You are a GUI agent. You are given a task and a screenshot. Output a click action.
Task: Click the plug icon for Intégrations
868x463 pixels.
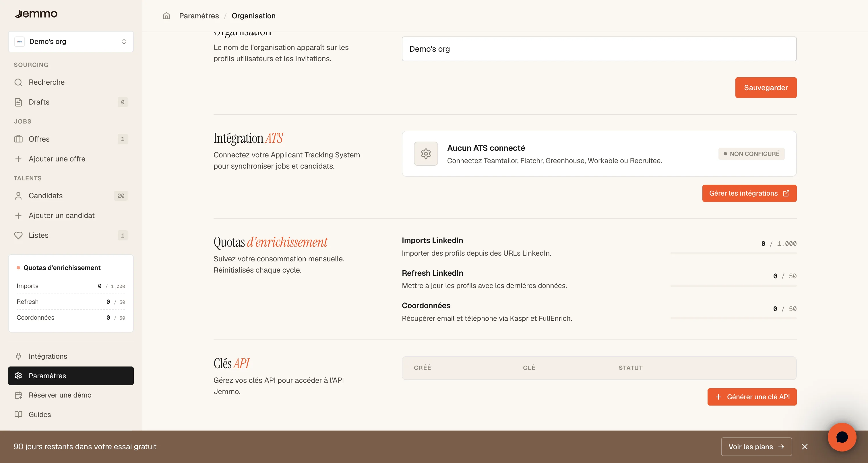19,356
